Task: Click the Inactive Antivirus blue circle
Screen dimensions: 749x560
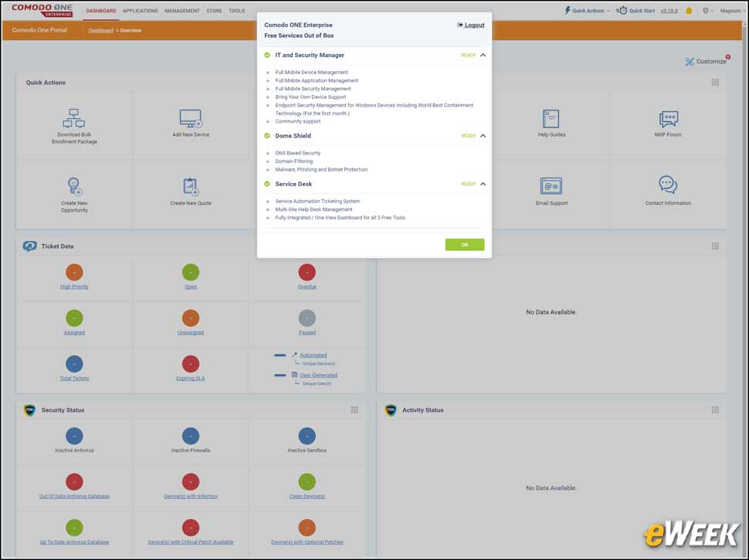Action: 74,436
